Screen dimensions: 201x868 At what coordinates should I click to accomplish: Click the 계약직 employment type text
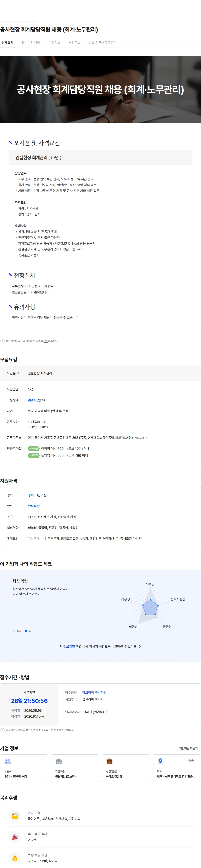[x=32, y=400]
